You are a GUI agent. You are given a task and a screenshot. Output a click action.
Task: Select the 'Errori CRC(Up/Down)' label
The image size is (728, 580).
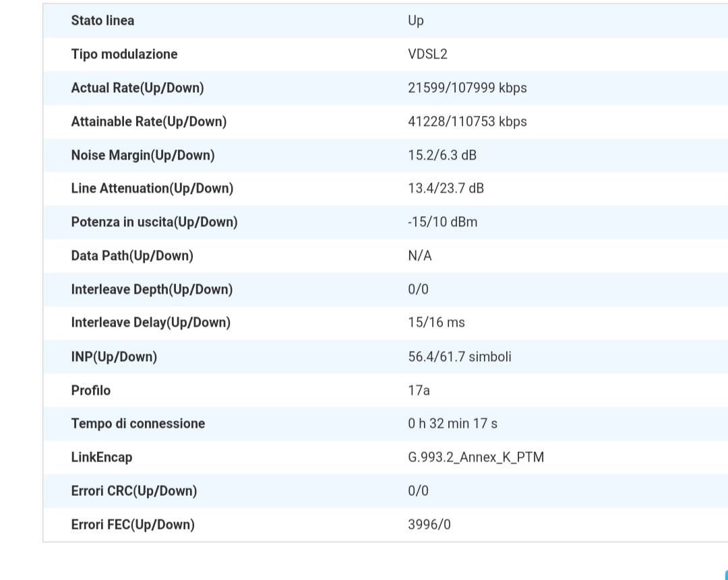coord(133,491)
